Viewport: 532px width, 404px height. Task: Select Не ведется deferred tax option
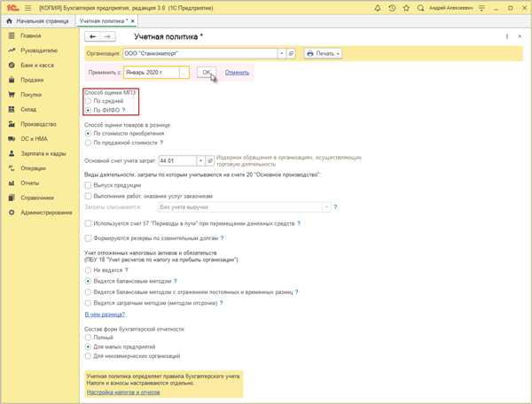88,270
